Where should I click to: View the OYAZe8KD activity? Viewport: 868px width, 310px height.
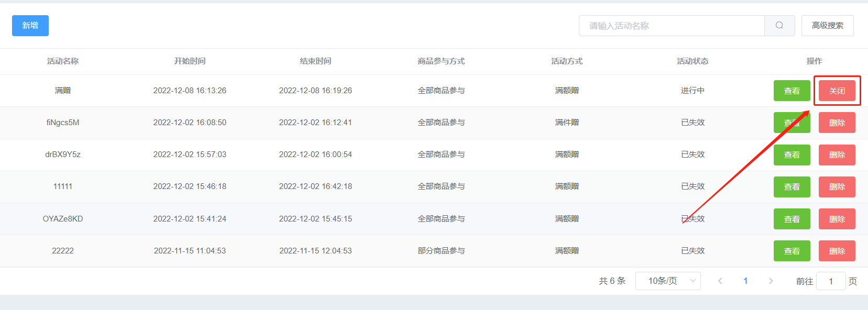click(792, 219)
